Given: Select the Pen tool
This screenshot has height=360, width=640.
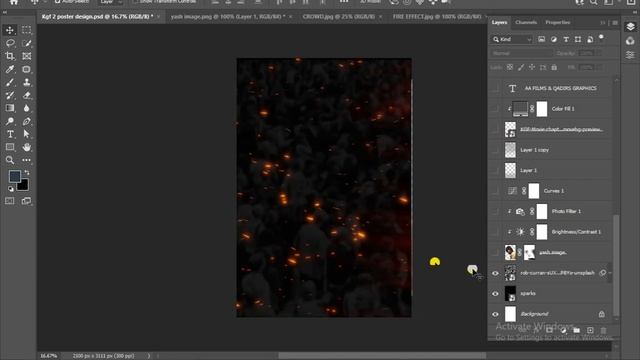Looking at the screenshot, I should [27, 121].
